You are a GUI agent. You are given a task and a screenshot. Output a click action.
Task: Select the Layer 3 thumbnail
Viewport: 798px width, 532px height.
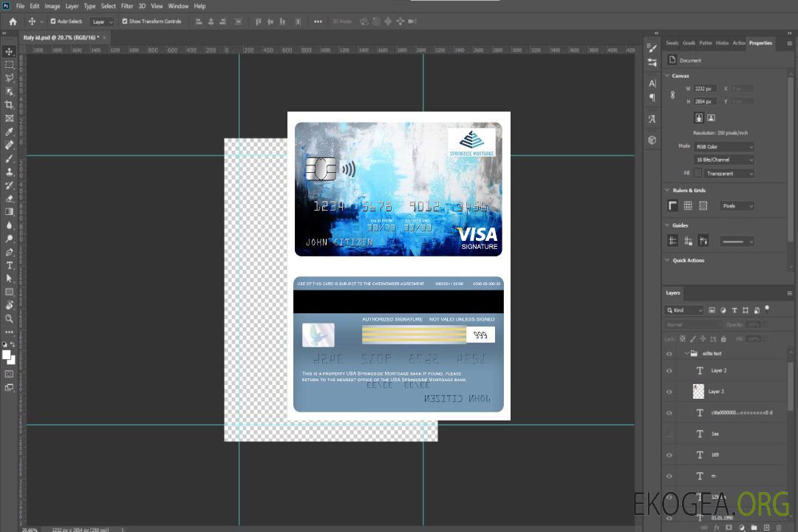(x=698, y=392)
